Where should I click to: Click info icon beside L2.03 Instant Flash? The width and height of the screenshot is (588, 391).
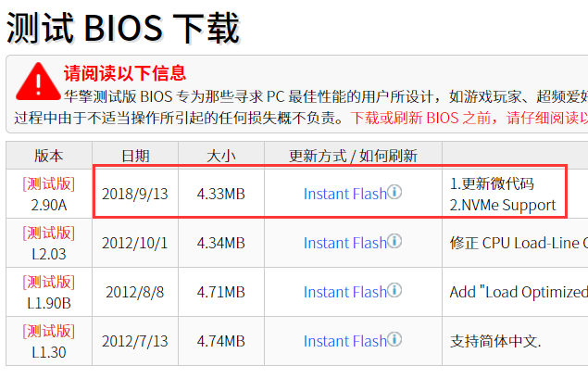[x=394, y=242]
